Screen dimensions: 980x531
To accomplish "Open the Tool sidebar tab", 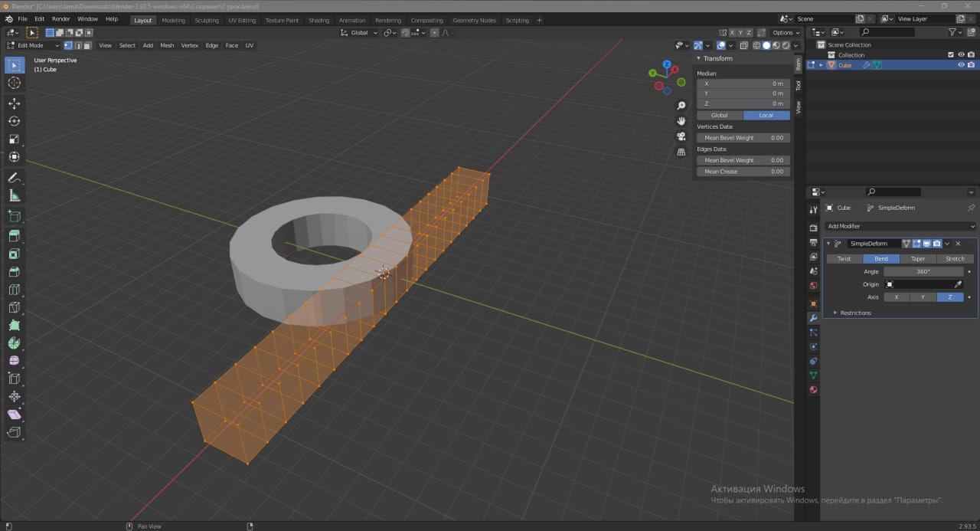I will (798, 86).
